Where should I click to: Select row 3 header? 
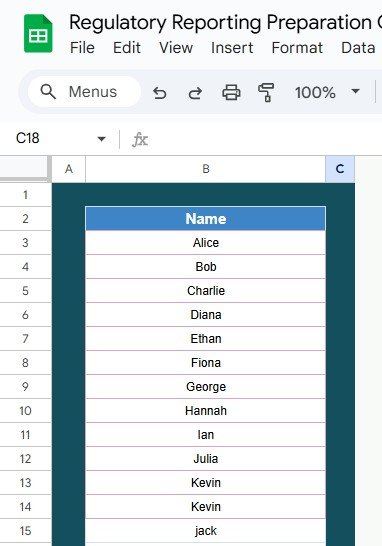click(x=25, y=243)
